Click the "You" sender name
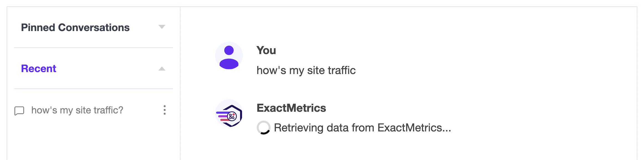The image size is (644, 160). [x=266, y=50]
